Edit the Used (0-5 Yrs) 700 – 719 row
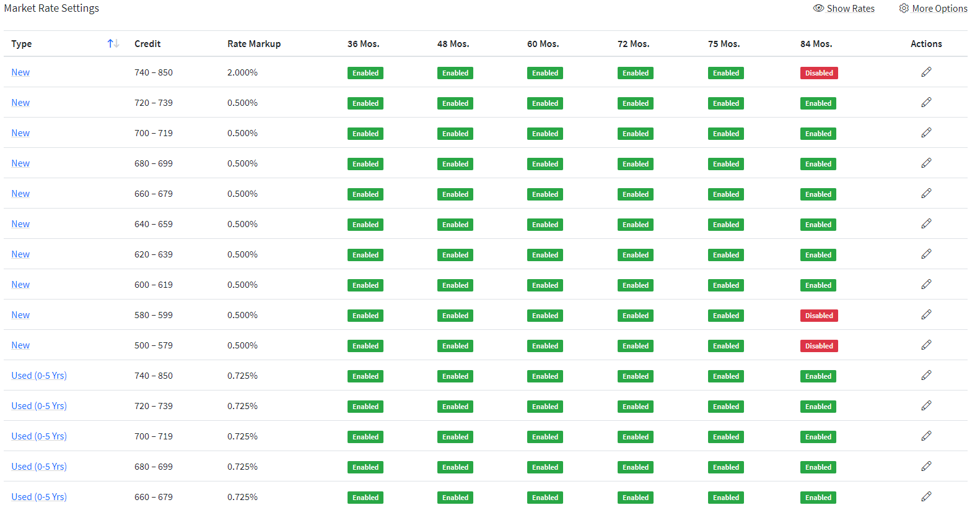 (x=926, y=436)
